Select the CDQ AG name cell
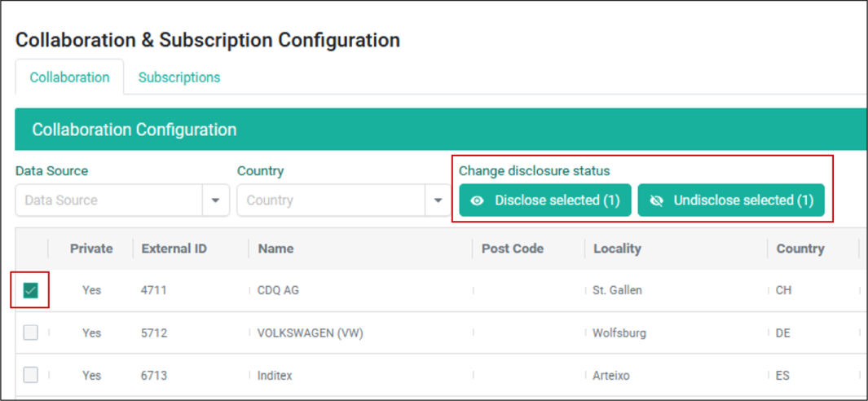This screenshot has height=401, width=868. pos(278,290)
